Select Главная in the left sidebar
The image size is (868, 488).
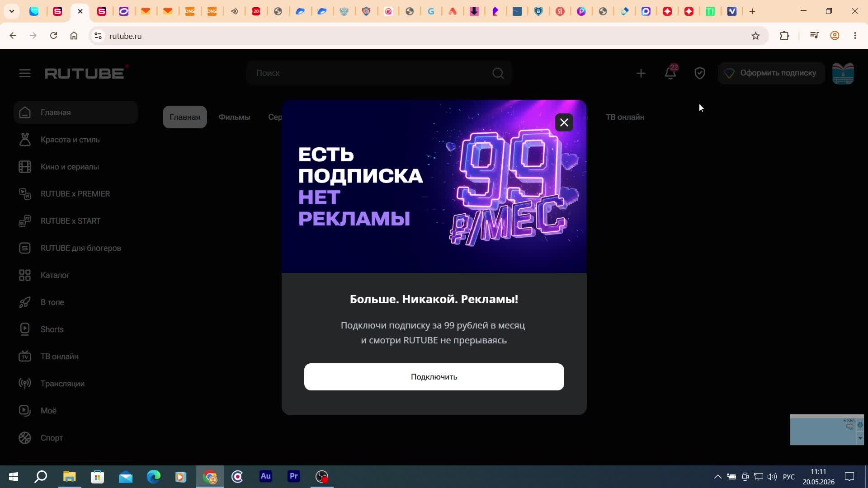point(75,113)
